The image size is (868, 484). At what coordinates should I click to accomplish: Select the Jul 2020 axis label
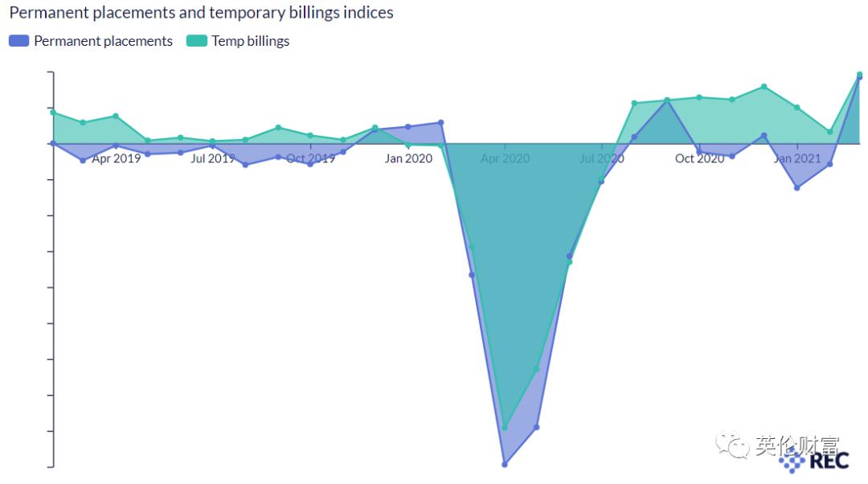click(x=602, y=158)
